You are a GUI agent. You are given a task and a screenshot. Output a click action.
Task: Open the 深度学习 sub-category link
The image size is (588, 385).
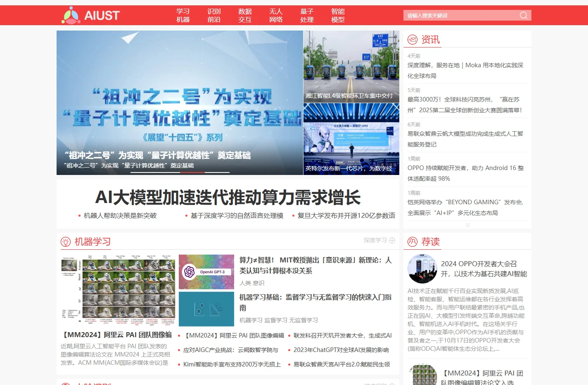click(x=375, y=240)
